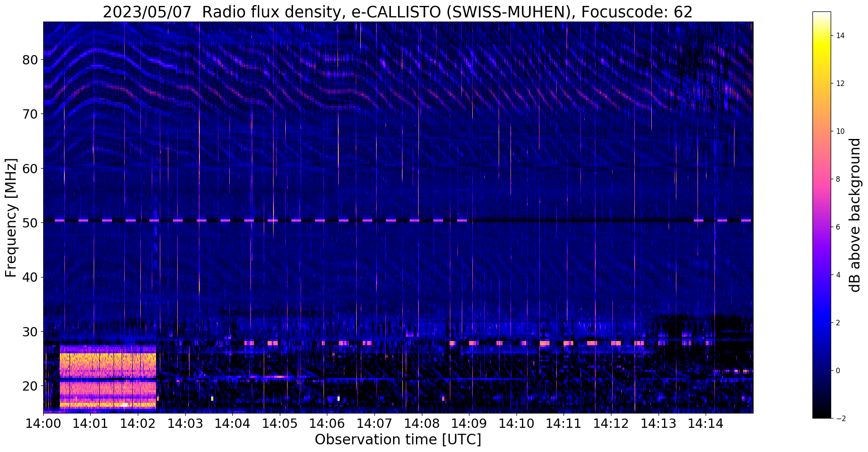868x452 pixels.
Task: Click the colorbar tick label 12
Action: (x=840, y=83)
